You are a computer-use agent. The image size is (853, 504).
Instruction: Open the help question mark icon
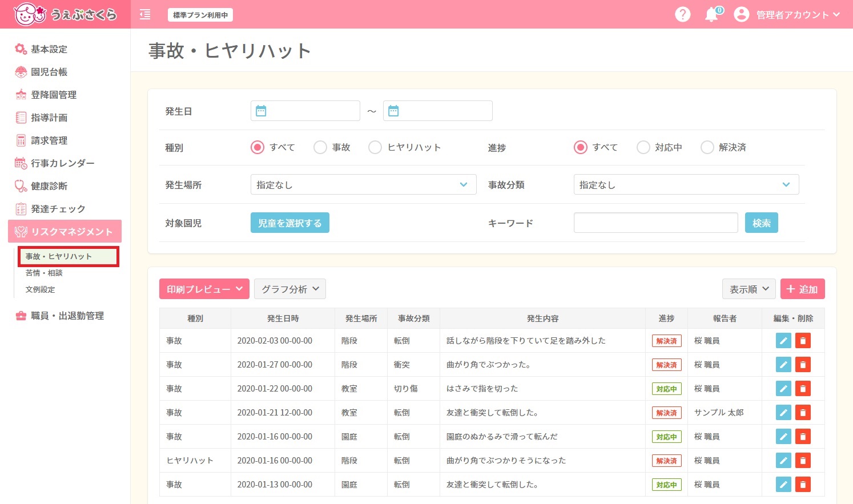pos(683,14)
